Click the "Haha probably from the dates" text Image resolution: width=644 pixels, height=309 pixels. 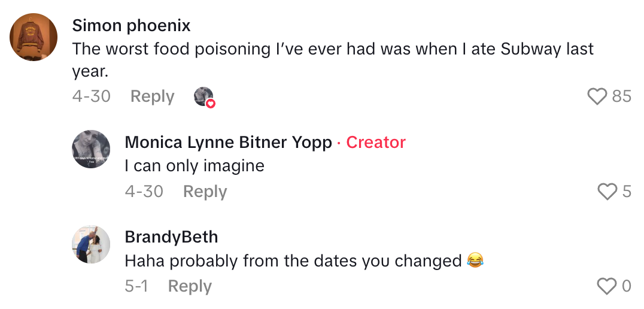pos(293,261)
